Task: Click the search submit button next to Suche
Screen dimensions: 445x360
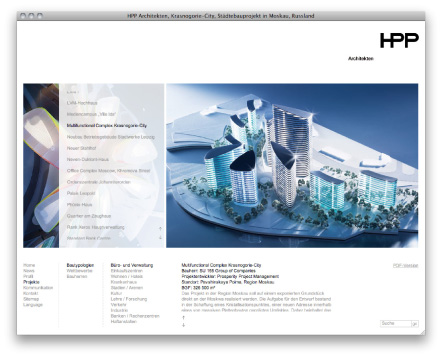Action: click(415, 324)
